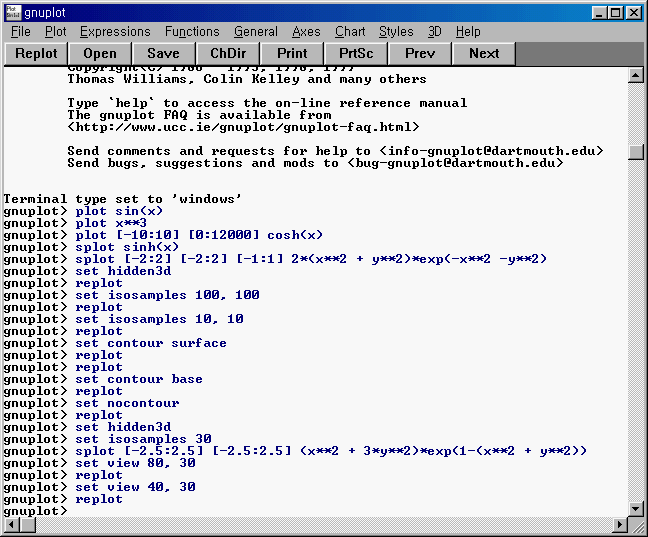Click the 'Thomas Williams, Colin Kelley' line
Viewport: 648px width, 537px height.
[x=247, y=79]
